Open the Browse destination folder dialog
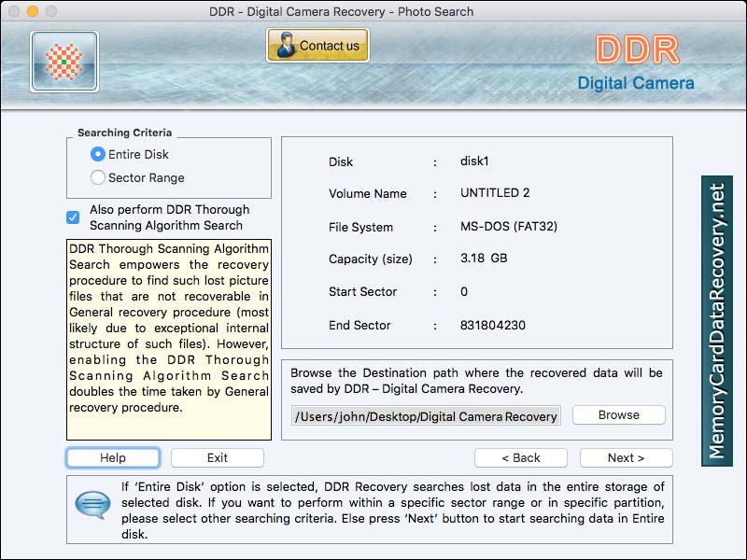The width and height of the screenshot is (747, 560). coord(618,414)
